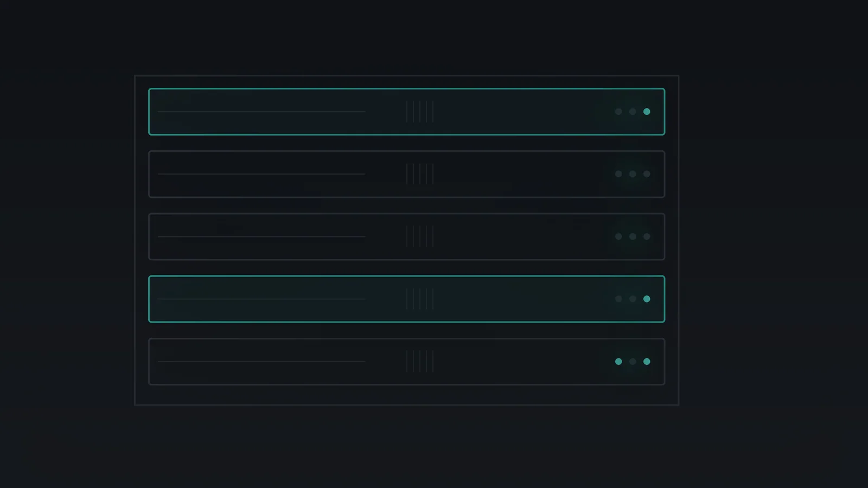Select the second unhighlighted server row
Image resolution: width=868 pixels, height=488 pixels.
(x=407, y=174)
